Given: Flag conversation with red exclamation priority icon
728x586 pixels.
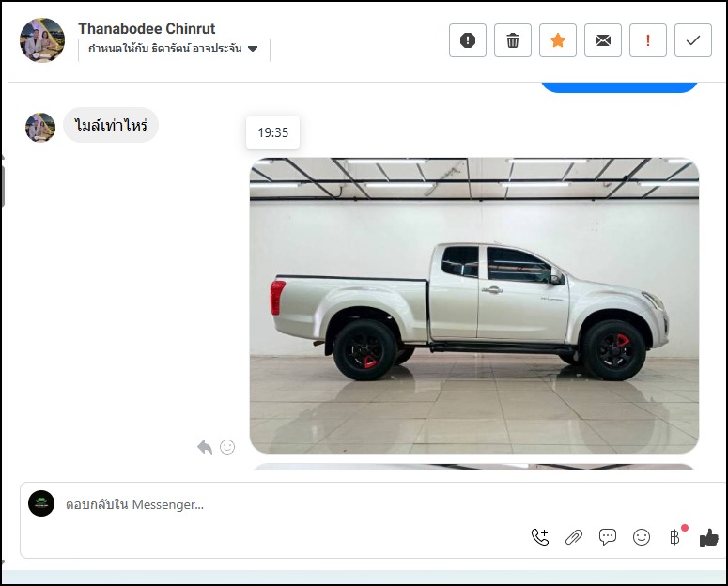Looking at the screenshot, I should (647, 40).
